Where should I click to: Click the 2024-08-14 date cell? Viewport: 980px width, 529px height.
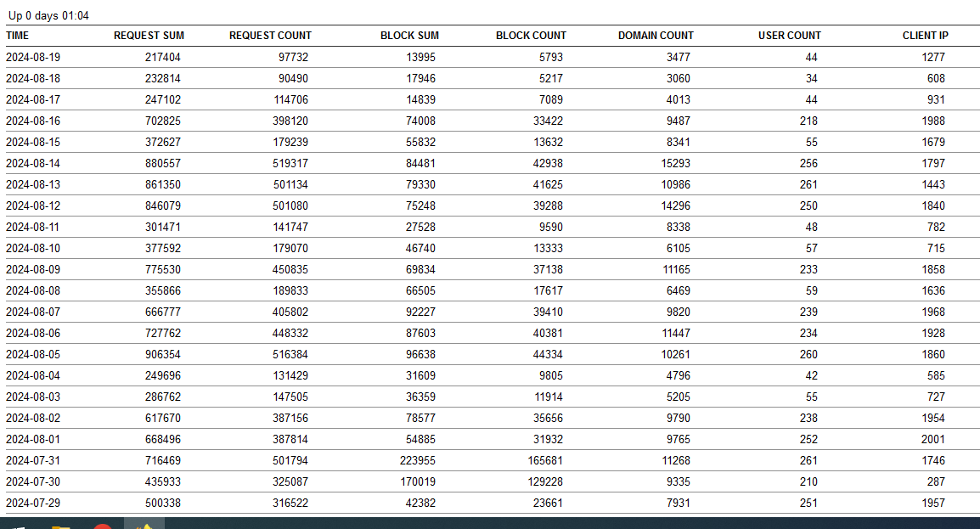pyautogui.click(x=33, y=164)
